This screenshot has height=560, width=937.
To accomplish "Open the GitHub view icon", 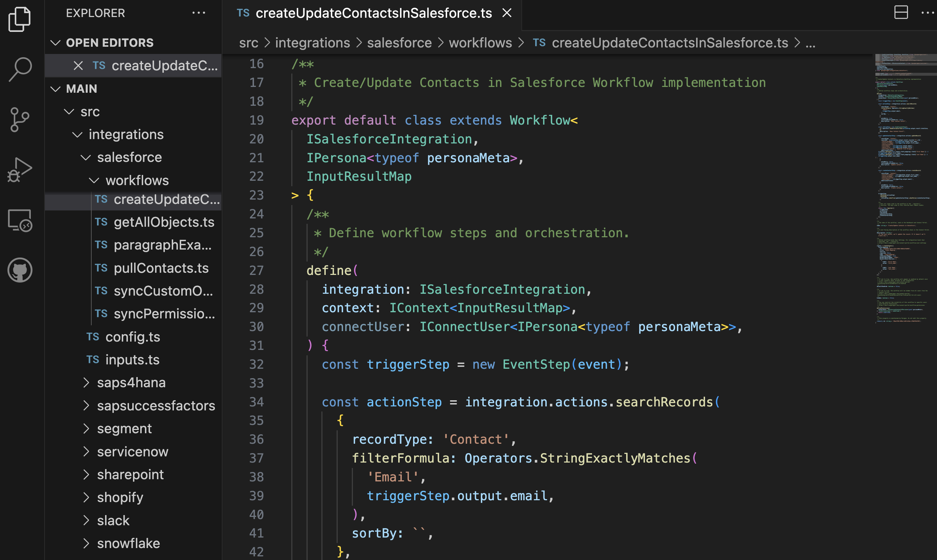I will pos(20,270).
